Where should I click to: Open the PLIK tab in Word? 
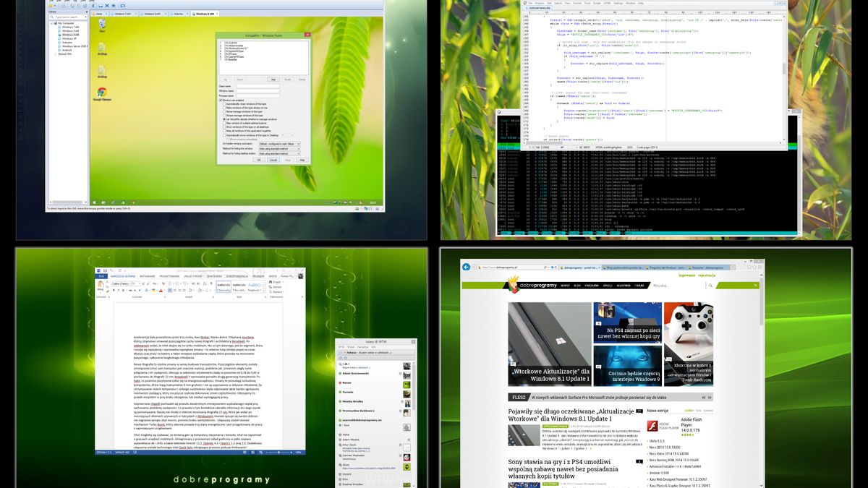pyautogui.click(x=101, y=276)
